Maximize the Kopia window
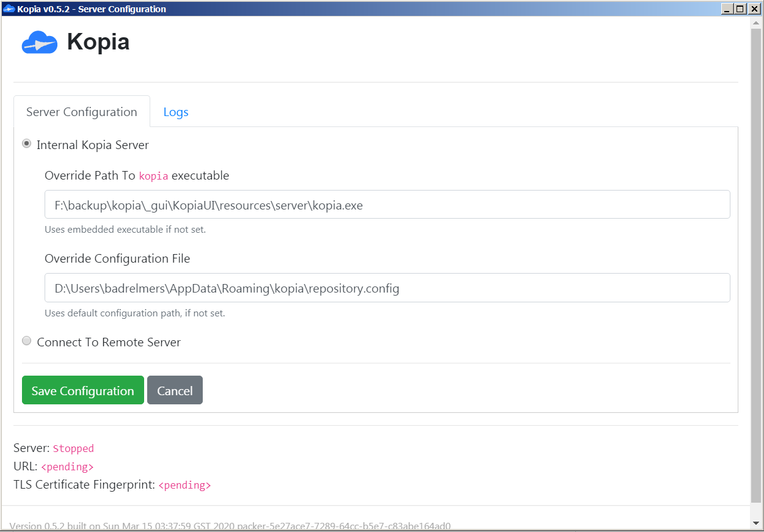This screenshot has width=764, height=532. pyautogui.click(x=740, y=9)
